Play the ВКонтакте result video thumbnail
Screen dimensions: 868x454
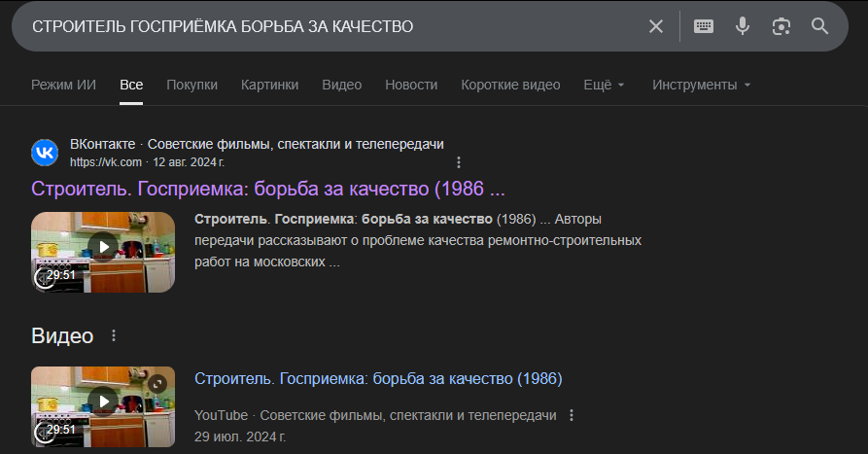pyautogui.click(x=103, y=252)
